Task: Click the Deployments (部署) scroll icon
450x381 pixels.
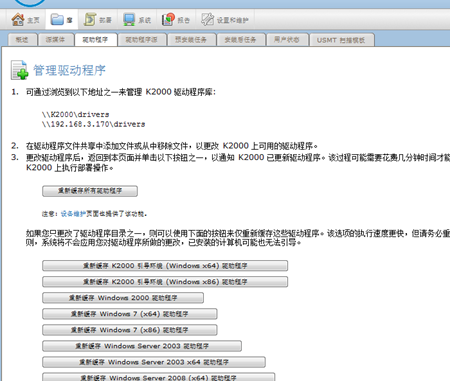Action: tap(90, 20)
